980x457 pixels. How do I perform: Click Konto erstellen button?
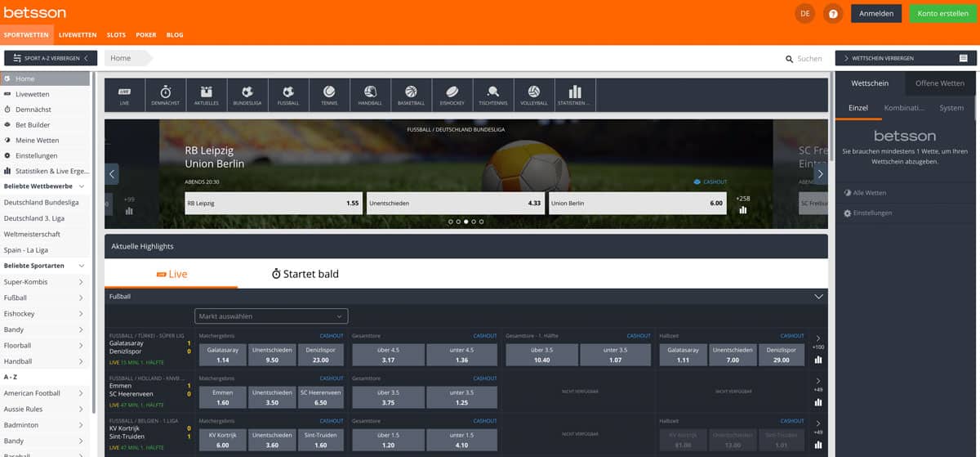(942, 13)
